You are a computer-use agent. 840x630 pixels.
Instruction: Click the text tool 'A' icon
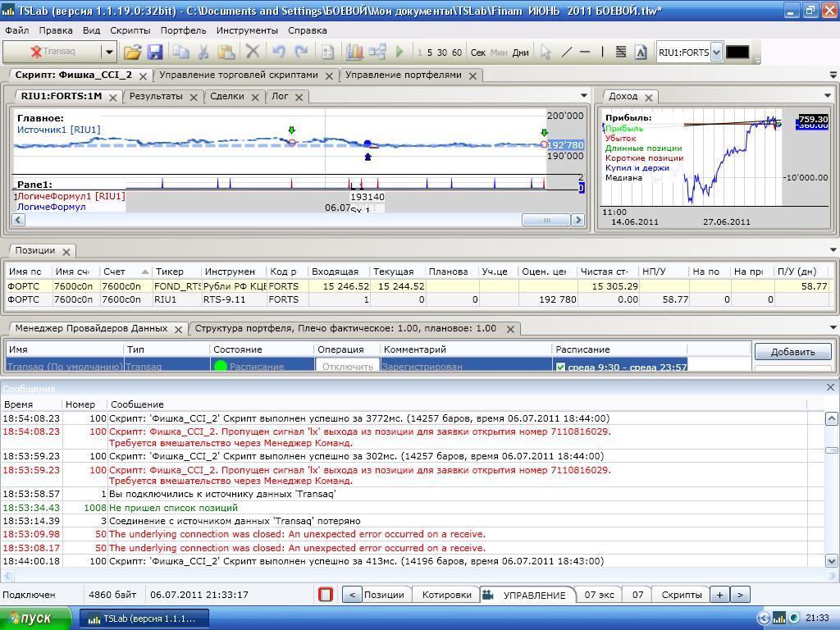[x=641, y=52]
